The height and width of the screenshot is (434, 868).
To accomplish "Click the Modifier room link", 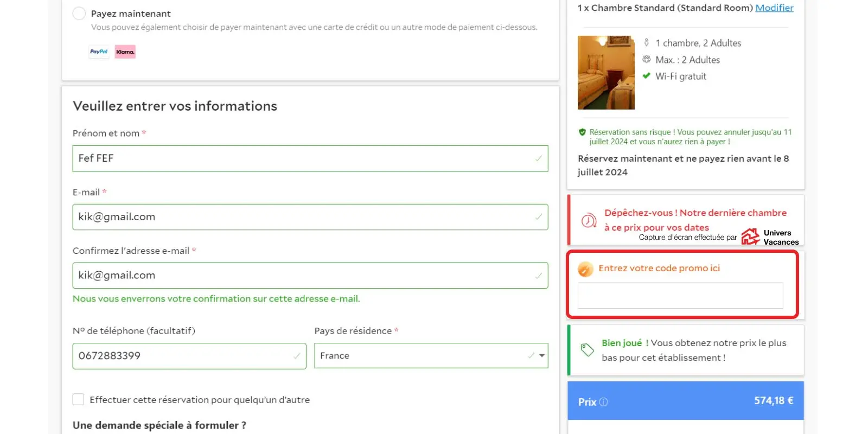I will (774, 8).
